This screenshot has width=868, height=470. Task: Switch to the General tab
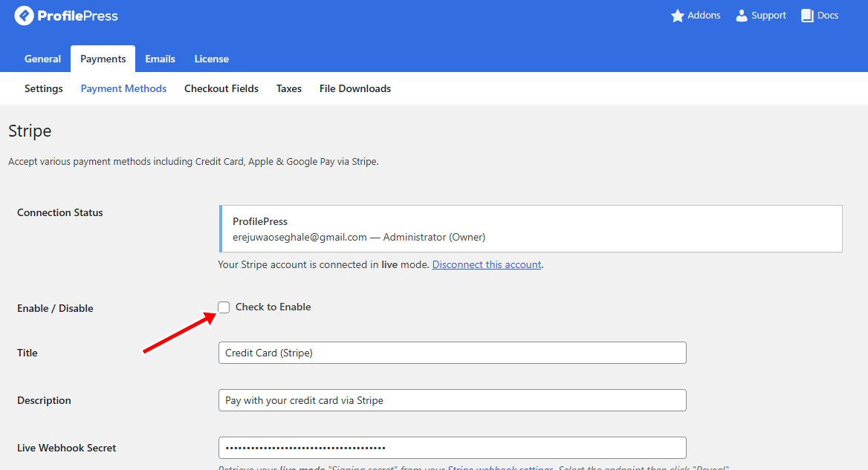pyautogui.click(x=42, y=59)
